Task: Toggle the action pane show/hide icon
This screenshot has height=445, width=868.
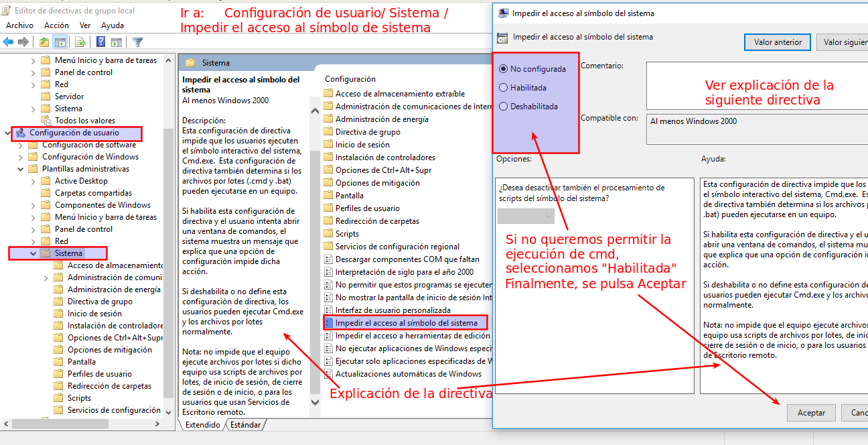Action: (x=116, y=42)
